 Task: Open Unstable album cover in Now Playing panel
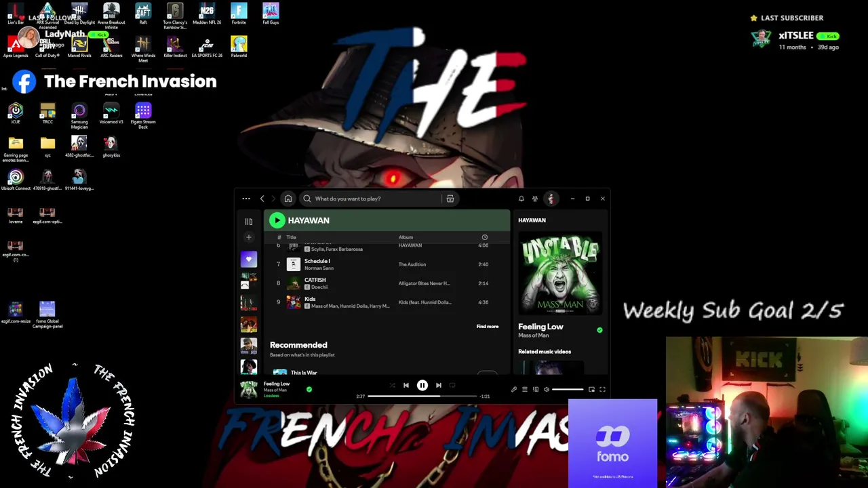point(559,274)
